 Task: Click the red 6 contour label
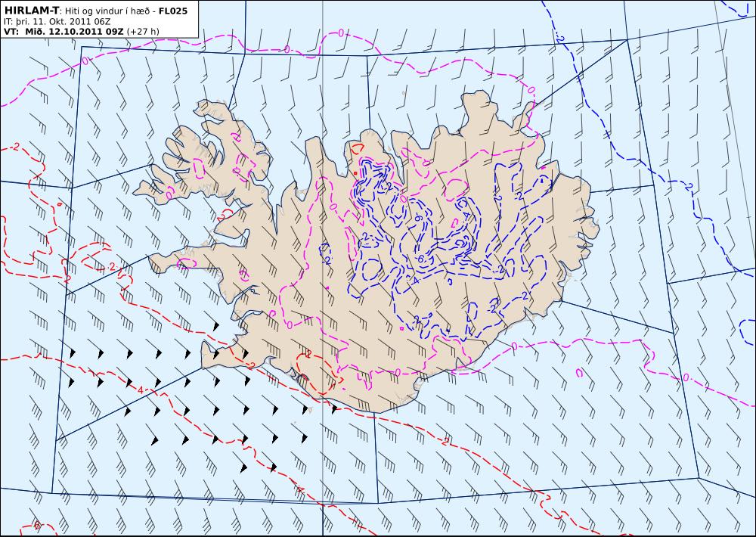pyautogui.click(x=37, y=526)
